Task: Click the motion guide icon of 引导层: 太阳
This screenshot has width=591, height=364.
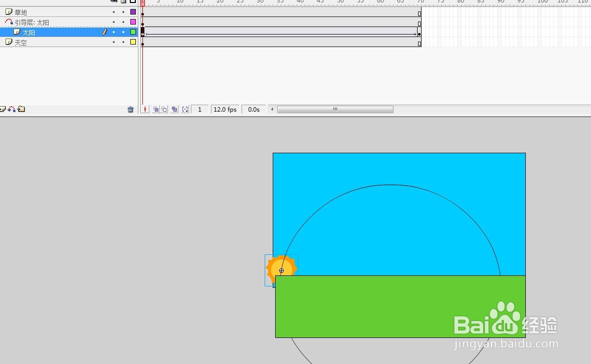Action: (x=9, y=22)
